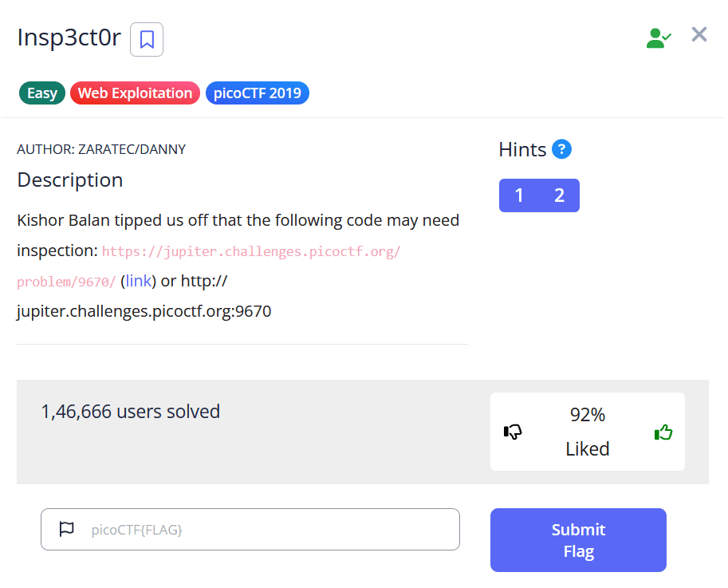Select the picoCTF 2019 event tag
The width and height of the screenshot is (728, 588).
257,93
